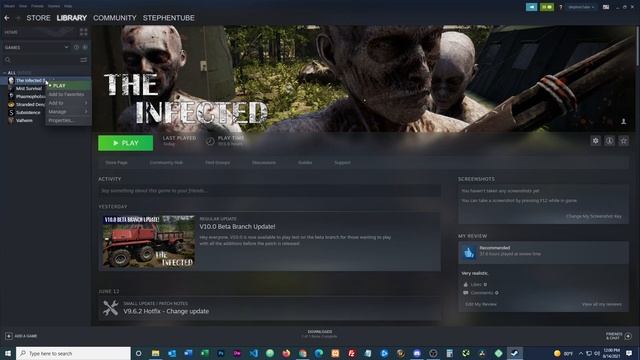The height and width of the screenshot is (360, 640).
Task: Toggle the recent activity clock filter
Action: tap(76, 47)
